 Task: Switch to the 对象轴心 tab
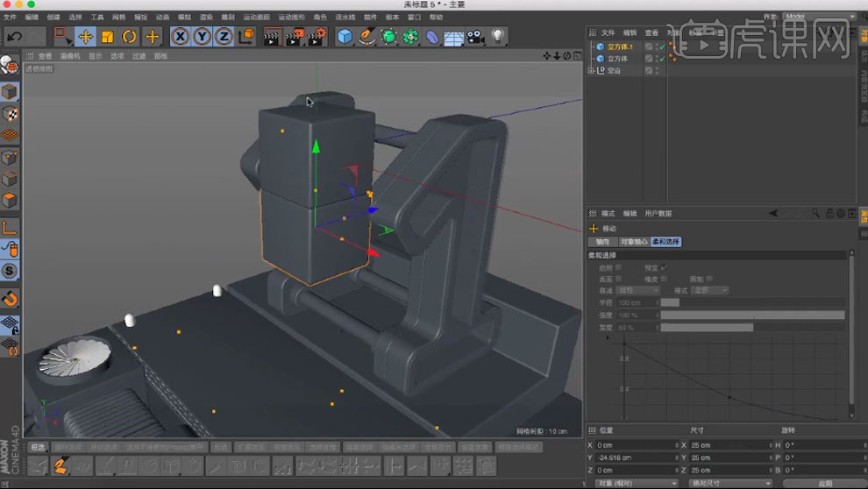[634, 242]
